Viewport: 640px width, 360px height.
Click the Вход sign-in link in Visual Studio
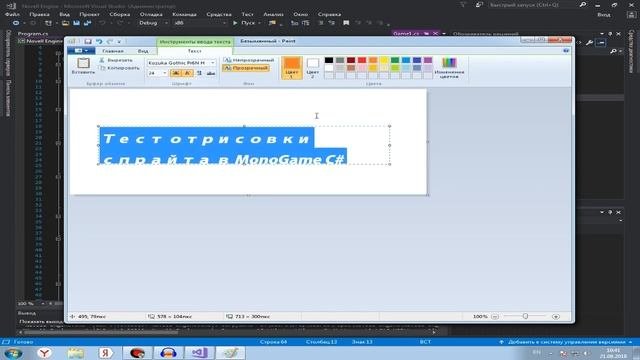[604, 14]
